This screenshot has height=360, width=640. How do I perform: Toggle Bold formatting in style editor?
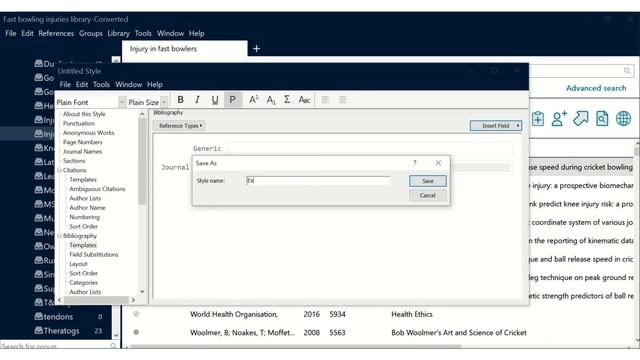[180, 100]
